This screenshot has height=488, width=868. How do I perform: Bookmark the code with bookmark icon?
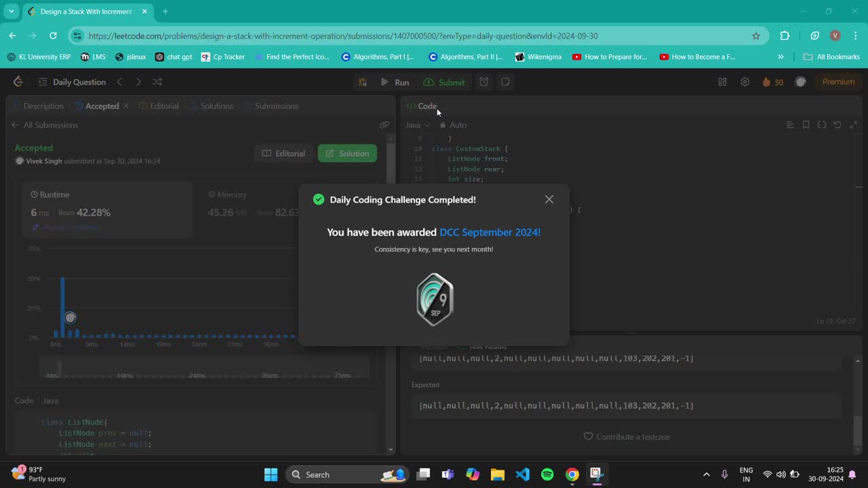point(806,125)
